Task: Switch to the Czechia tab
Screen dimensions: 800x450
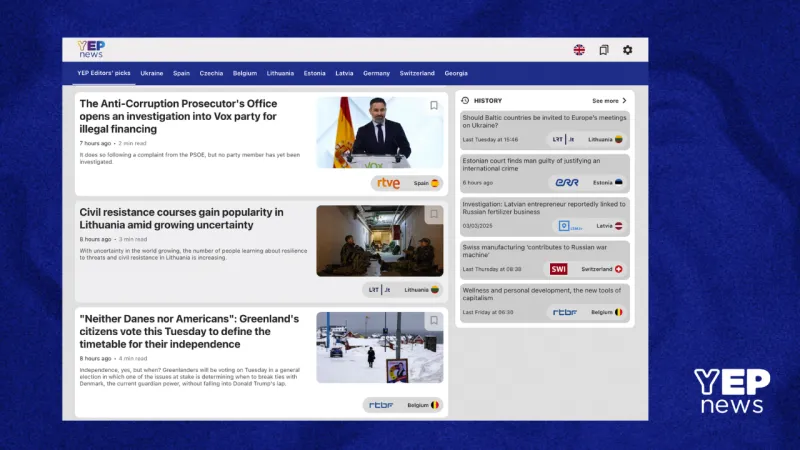Action: coord(211,73)
